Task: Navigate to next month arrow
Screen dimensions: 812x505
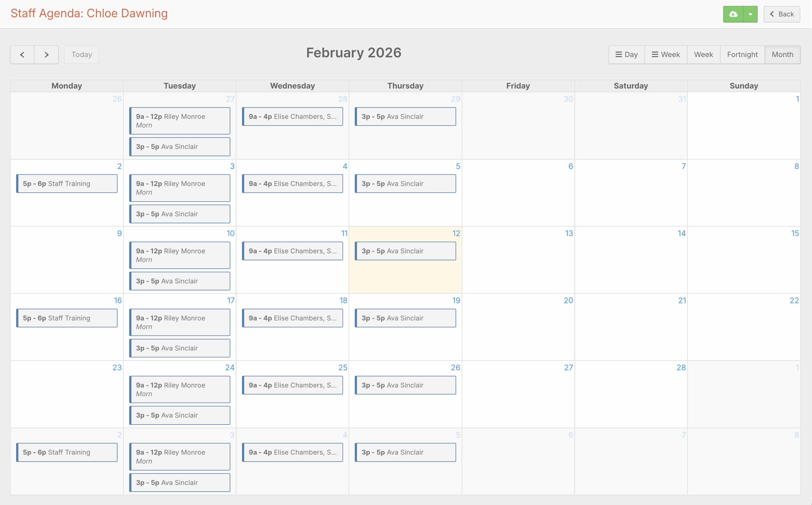Action: coord(47,55)
